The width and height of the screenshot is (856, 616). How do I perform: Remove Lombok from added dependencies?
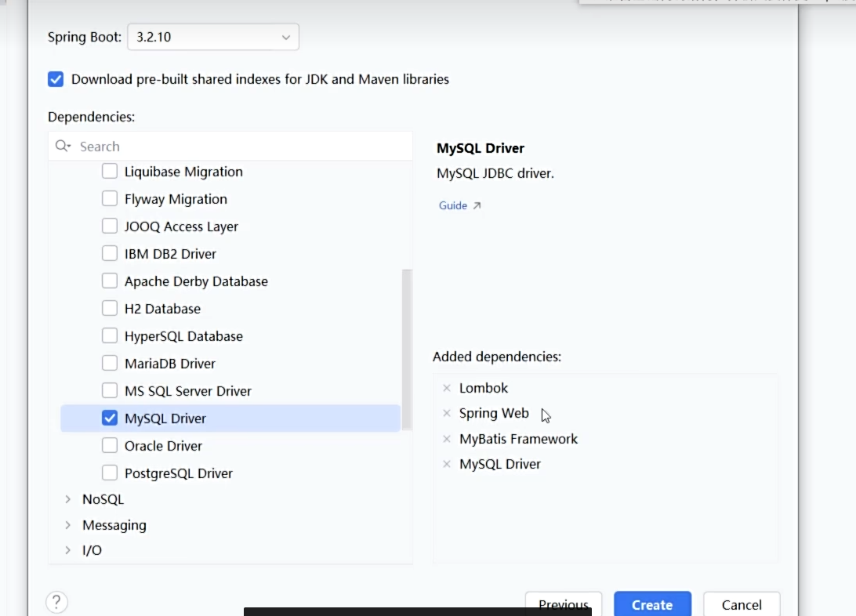click(x=447, y=388)
